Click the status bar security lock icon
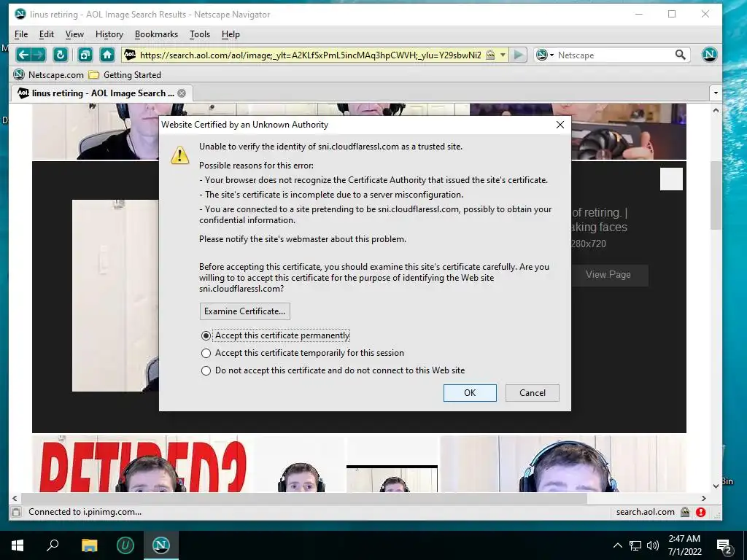 click(685, 513)
